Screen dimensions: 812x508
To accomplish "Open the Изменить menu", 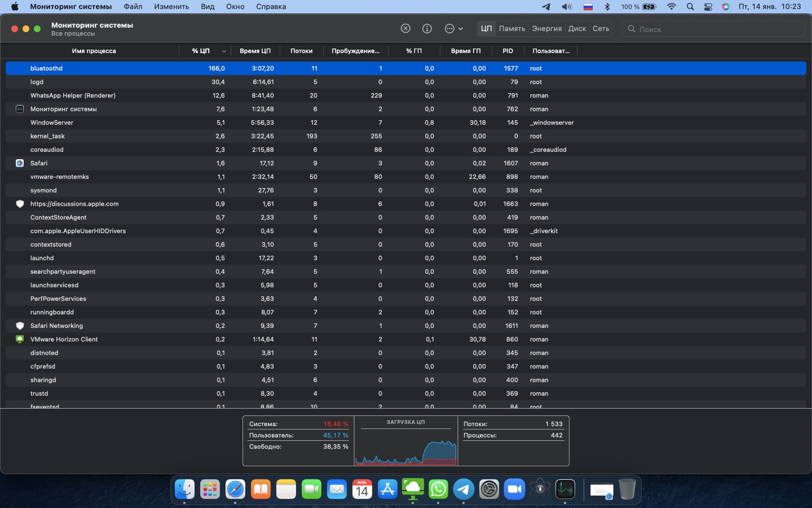I will point(171,7).
